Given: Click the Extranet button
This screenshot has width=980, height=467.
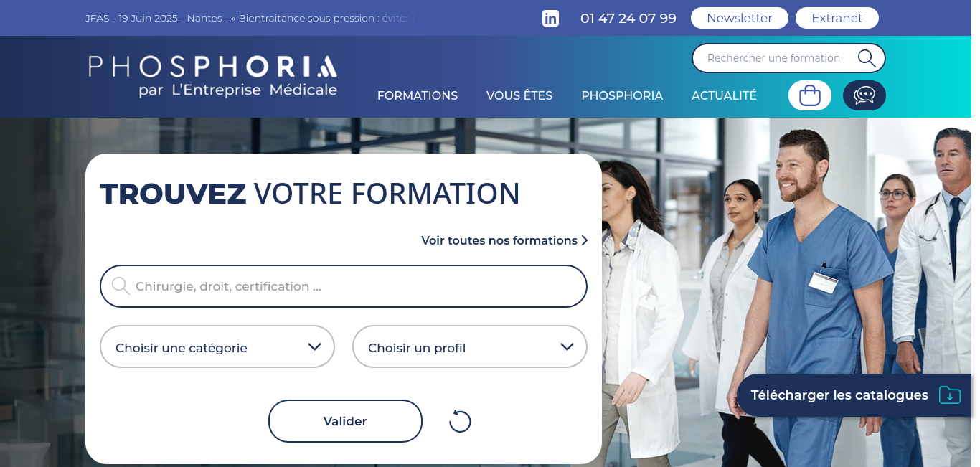Looking at the screenshot, I should (x=837, y=18).
